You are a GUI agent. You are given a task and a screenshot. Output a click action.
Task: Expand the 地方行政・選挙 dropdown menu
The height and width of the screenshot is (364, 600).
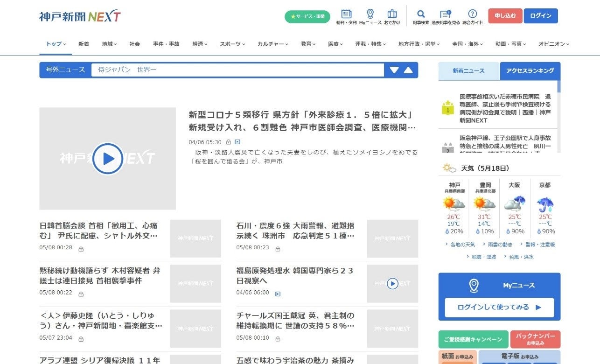(x=419, y=44)
